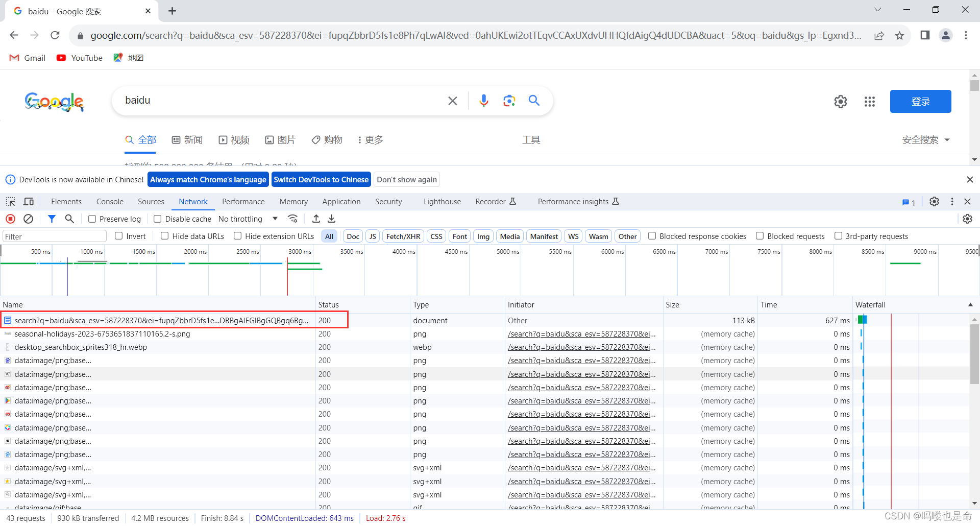
Task: Open Chrome profile avatar
Action: click(x=946, y=35)
